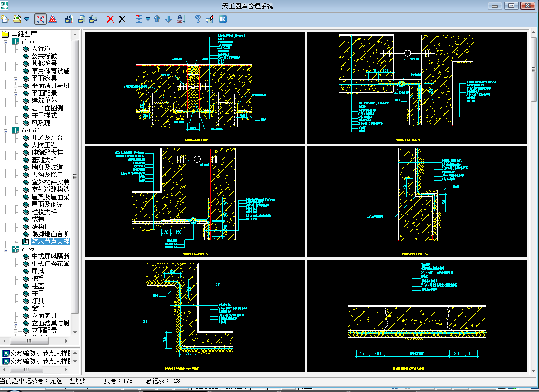Select the top-left waterproof joint drawing thumbnail

pos(195,87)
